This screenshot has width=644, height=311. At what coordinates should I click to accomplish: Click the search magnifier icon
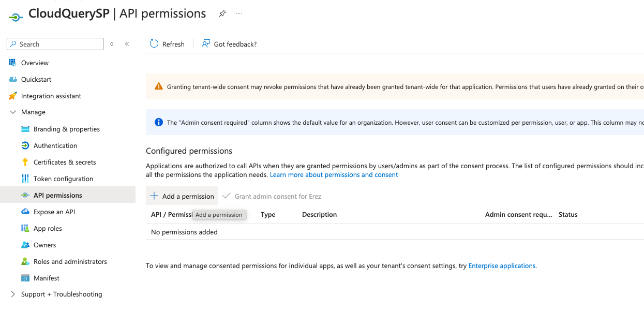coord(13,44)
